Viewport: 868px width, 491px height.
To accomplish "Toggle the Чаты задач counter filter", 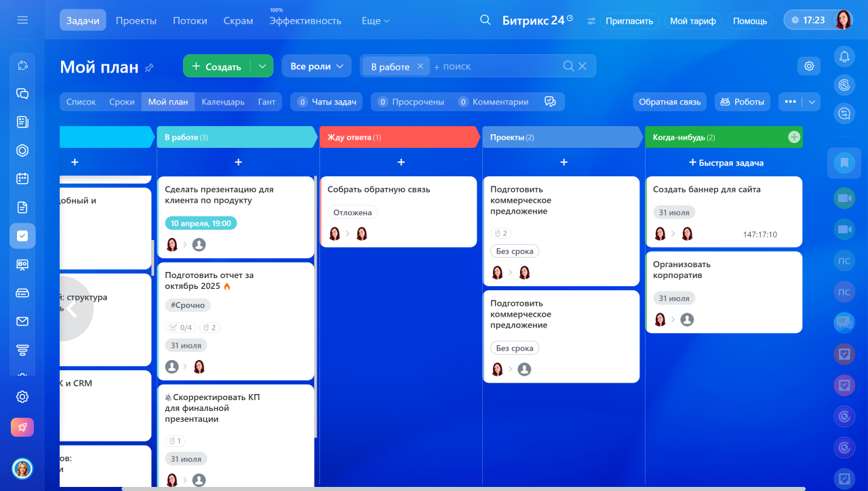I will click(326, 102).
